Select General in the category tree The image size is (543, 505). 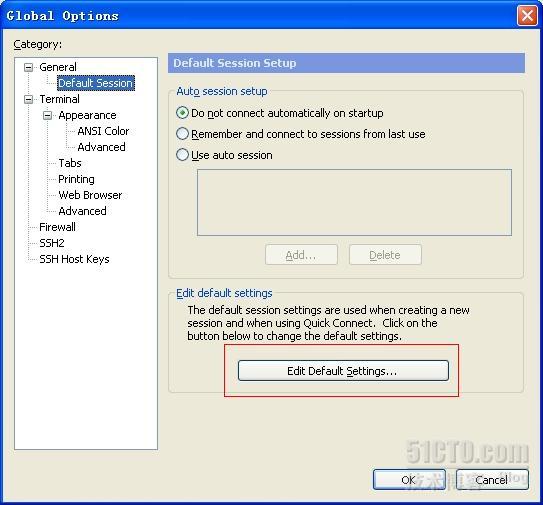pos(58,67)
